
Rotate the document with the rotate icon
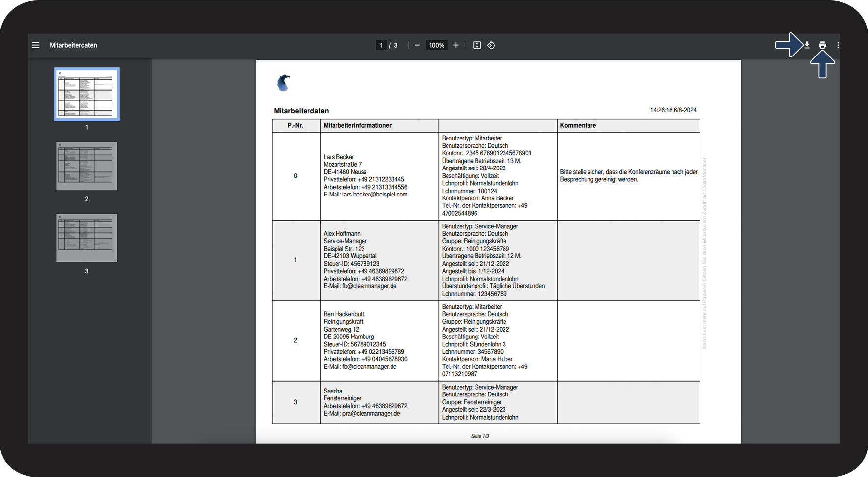491,45
